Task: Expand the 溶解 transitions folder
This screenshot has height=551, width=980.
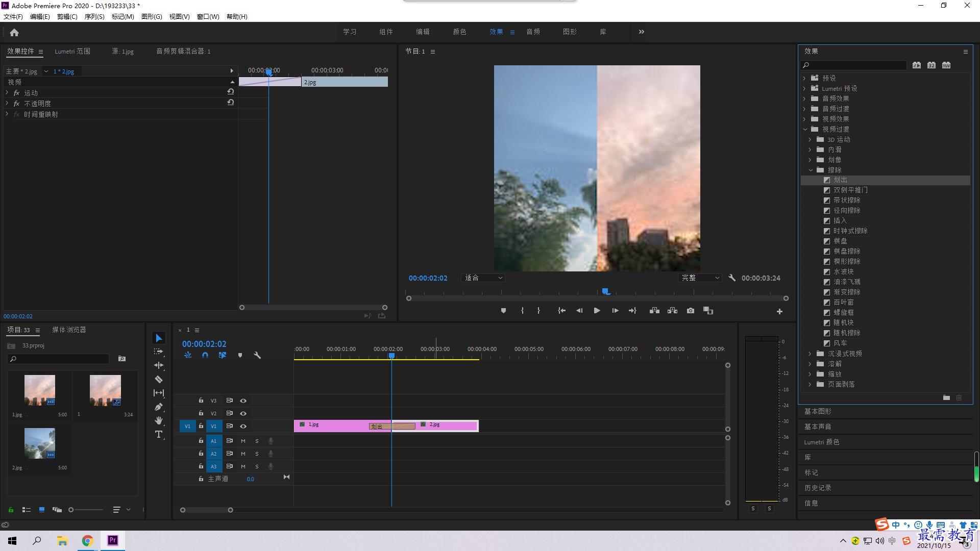Action: click(810, 364)
